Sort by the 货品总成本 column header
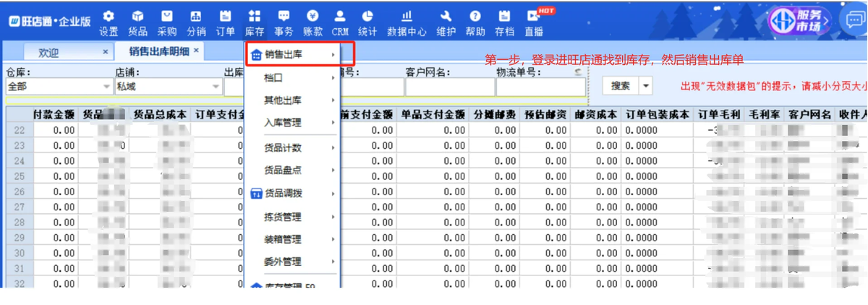 pyautogui.click(x=161, y=114)
